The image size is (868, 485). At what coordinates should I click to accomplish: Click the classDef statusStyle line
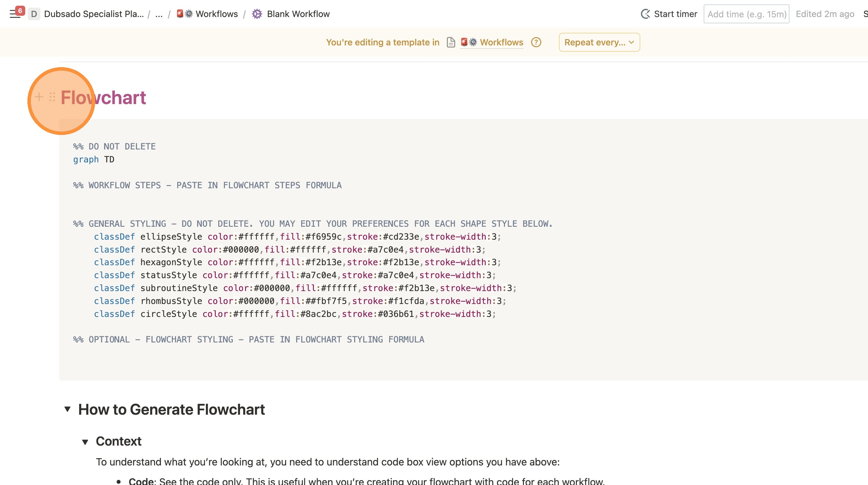click(295, 275)
